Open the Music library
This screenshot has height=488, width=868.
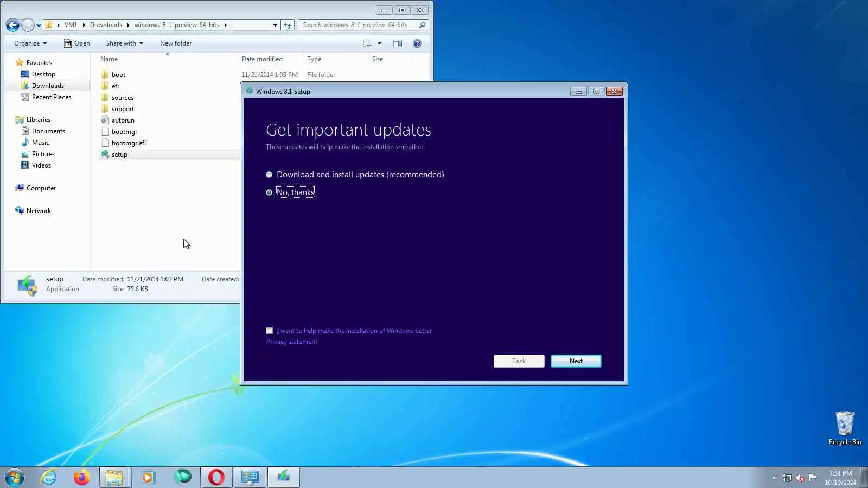tap(41, 143)
